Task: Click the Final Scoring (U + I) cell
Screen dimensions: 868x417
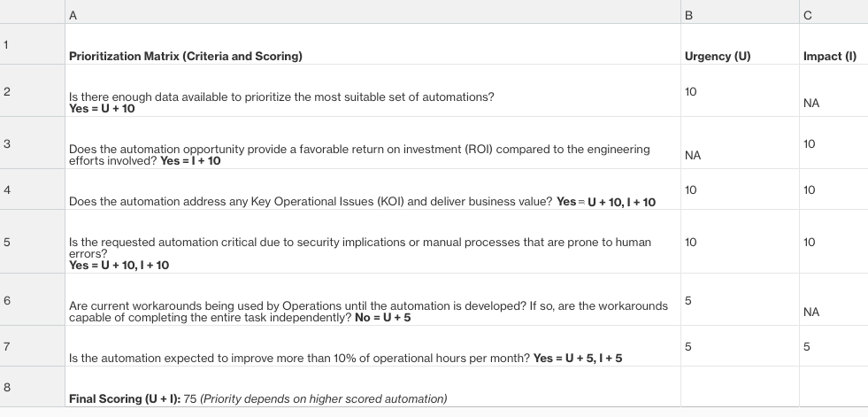Action: 257,398
